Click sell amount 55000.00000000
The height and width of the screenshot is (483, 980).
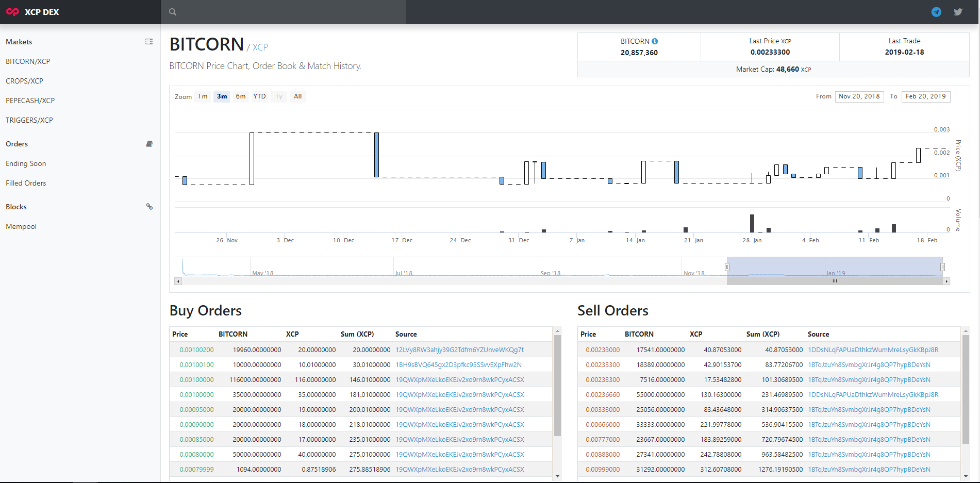click(x=660, y=394)
